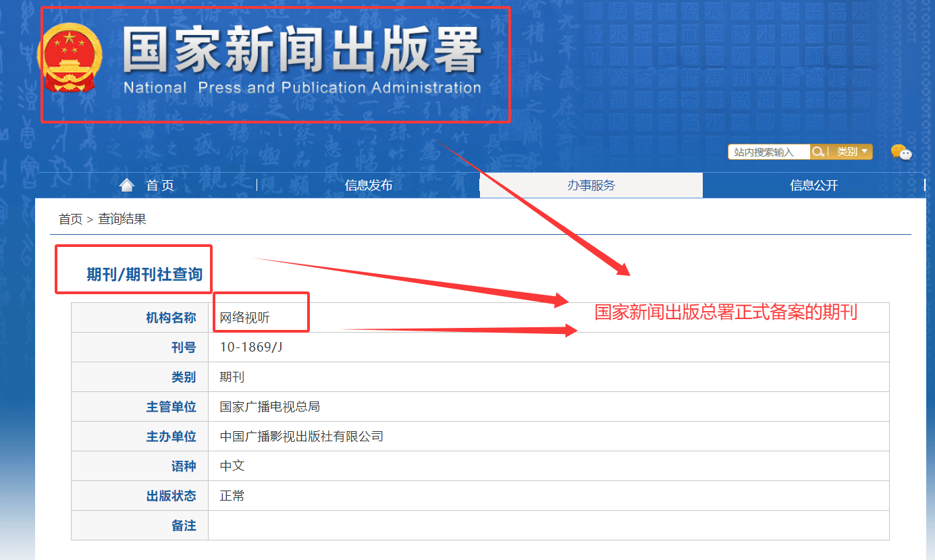
Task: Click the 主办单位 row label
Action: coord(171,437)
